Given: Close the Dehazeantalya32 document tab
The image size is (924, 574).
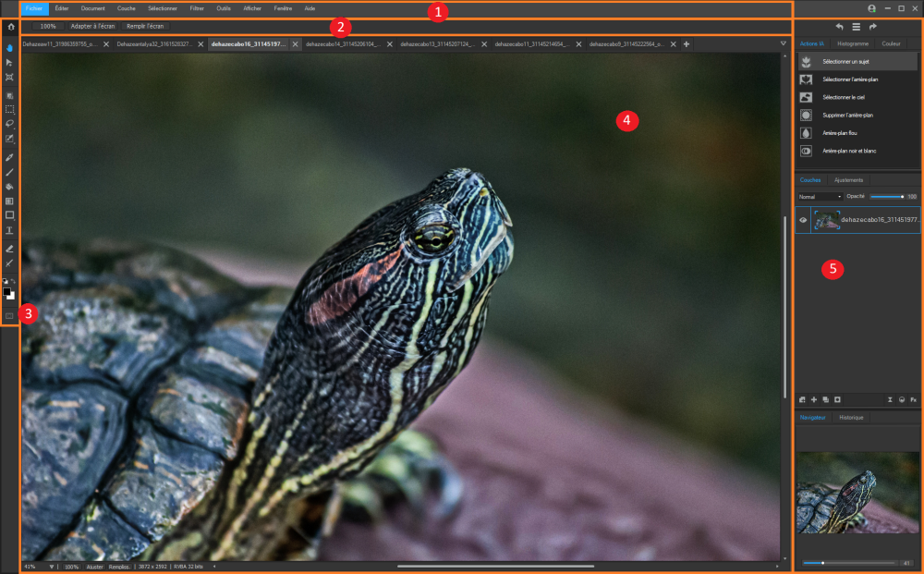Looking at the screenshot, I should point(201,44).
